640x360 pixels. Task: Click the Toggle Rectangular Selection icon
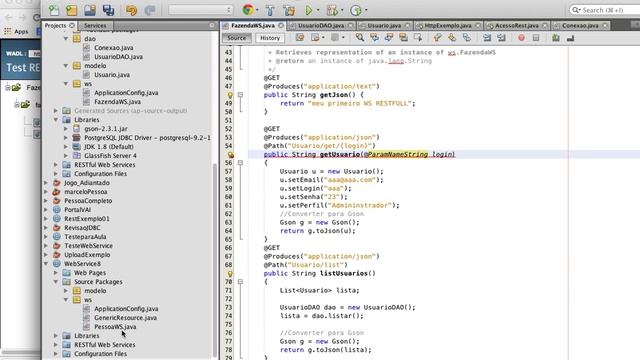click(418, 38)
